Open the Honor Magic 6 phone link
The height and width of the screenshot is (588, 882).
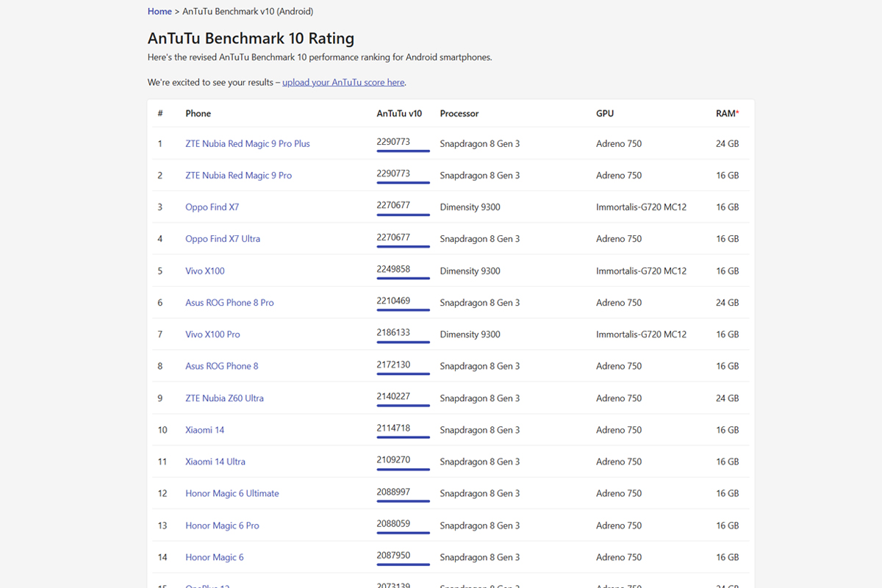(215, 557)
